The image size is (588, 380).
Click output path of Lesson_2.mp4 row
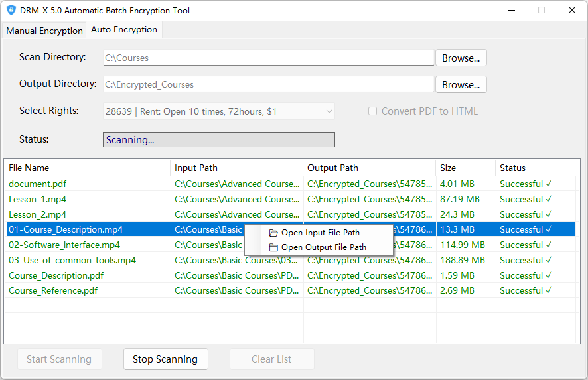point(370,215)
